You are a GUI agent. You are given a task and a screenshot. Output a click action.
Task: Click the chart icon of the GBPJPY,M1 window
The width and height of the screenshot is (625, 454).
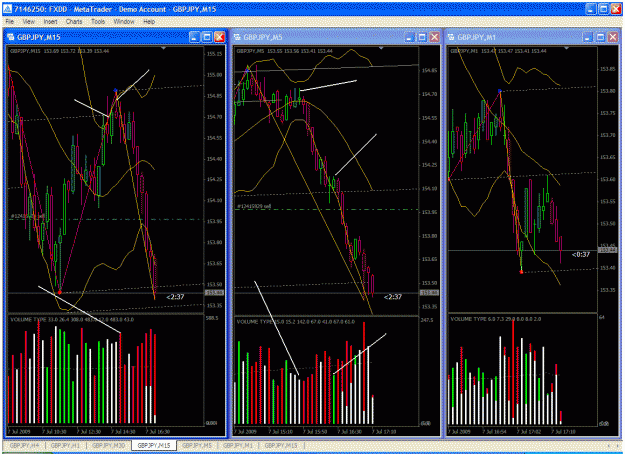[451, 37]
